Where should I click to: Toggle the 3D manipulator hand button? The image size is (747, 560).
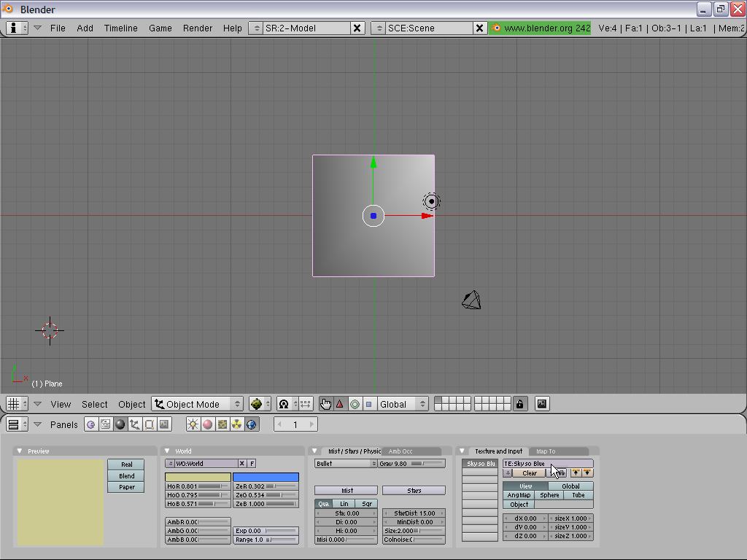[325, 404]
